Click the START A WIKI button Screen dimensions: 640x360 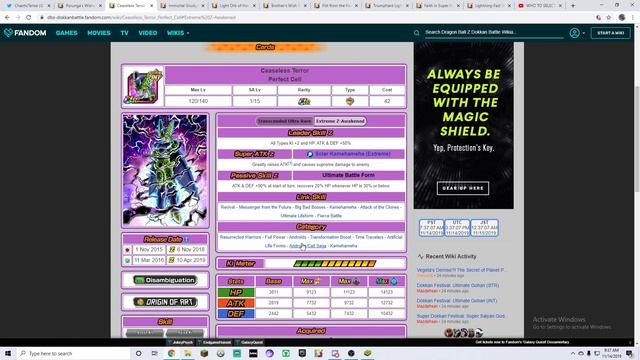pos(611,33)
